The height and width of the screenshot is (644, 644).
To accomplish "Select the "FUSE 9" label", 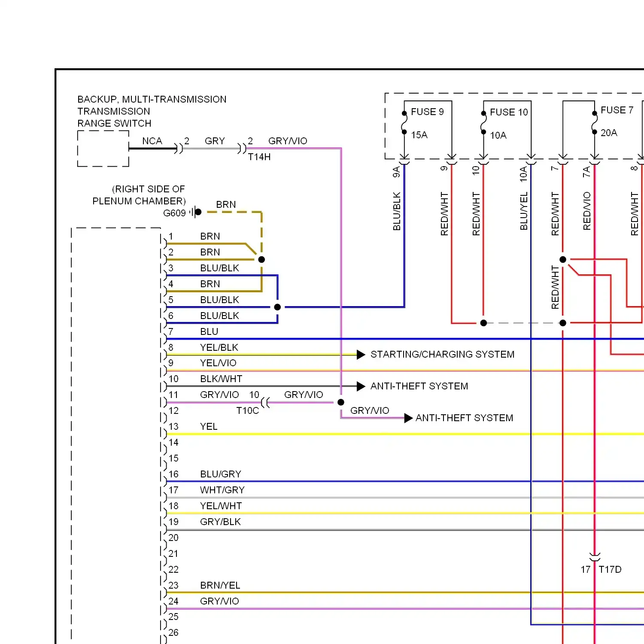I will [x=427, y=112].
